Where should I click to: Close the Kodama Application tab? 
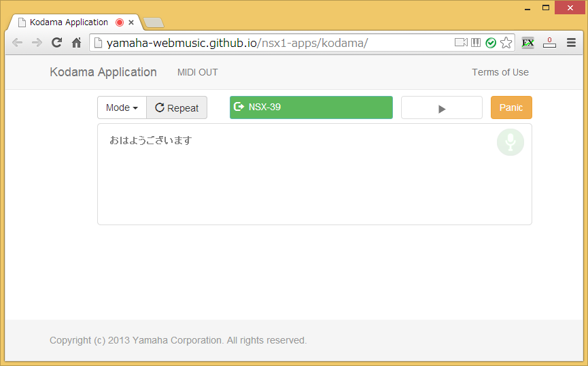[131, 22]
